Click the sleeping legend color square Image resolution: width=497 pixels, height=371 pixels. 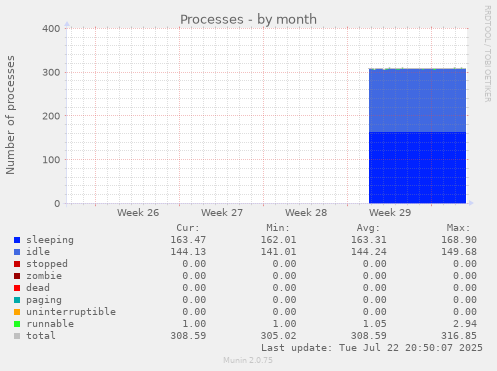click(x=17, y=240)
